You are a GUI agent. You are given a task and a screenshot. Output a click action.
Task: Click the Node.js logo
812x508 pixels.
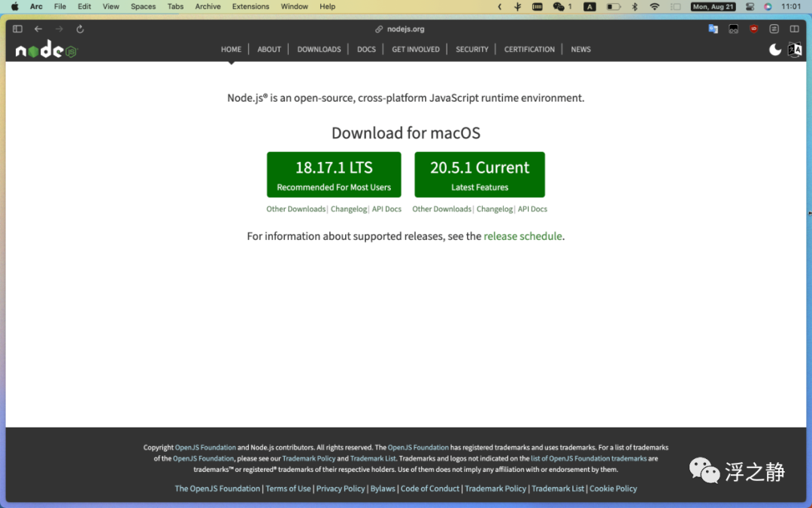click(46, 50)
